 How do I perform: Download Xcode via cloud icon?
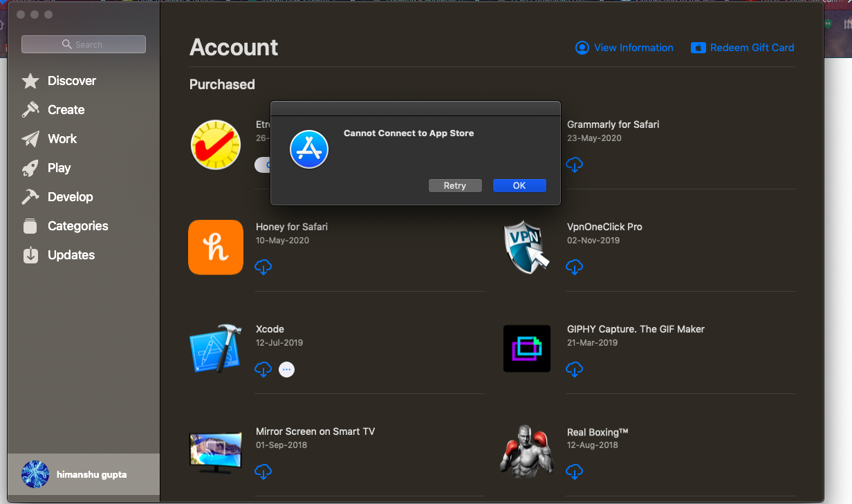tap(263, 369)
